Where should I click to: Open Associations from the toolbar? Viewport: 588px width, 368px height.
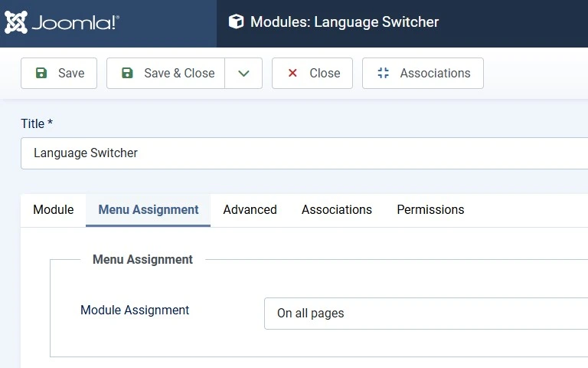point(423,74)
